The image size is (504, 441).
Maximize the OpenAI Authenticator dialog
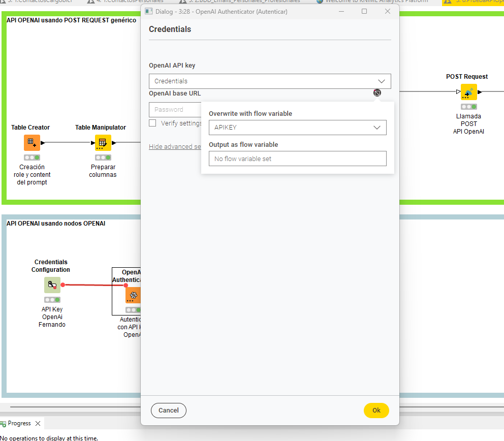pyautogui.click(x=364, y=11)
